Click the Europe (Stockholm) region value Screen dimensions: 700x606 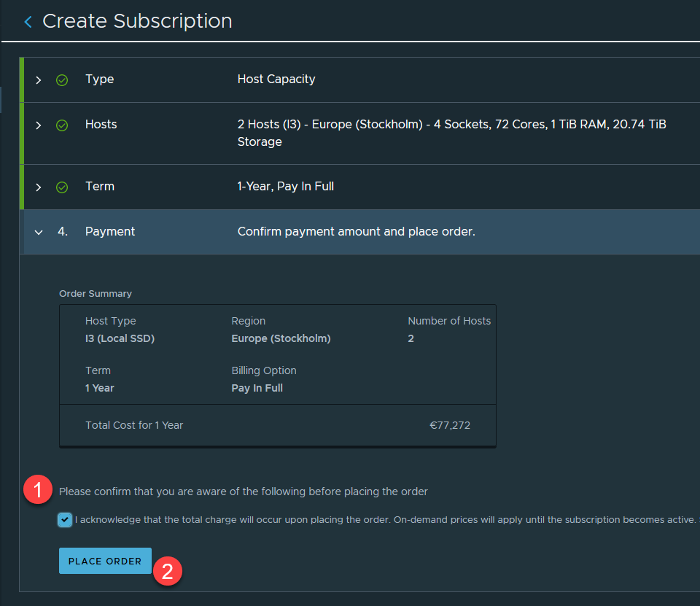pos(281,338)
